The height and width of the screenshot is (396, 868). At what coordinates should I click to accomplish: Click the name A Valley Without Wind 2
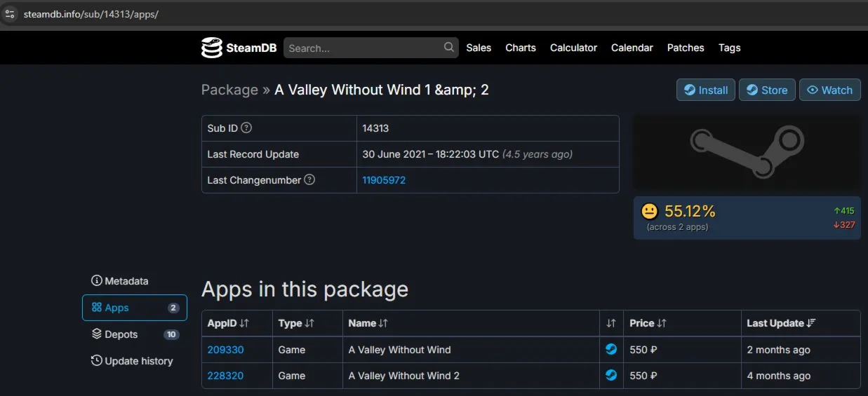(403, 376)
